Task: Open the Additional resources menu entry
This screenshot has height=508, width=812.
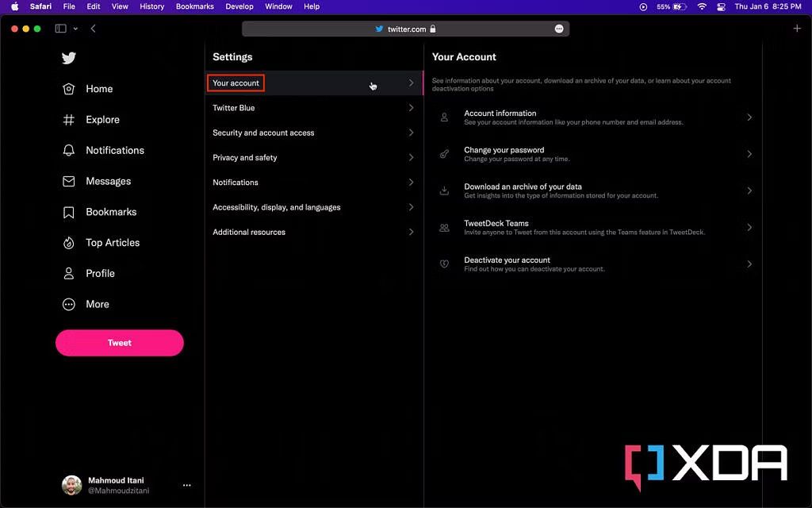Action: [x=312, y=232]
